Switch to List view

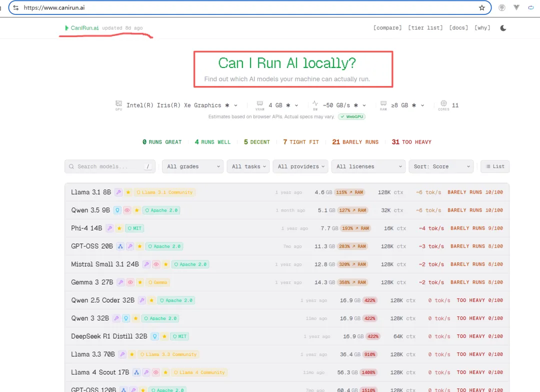pos(495,166)
